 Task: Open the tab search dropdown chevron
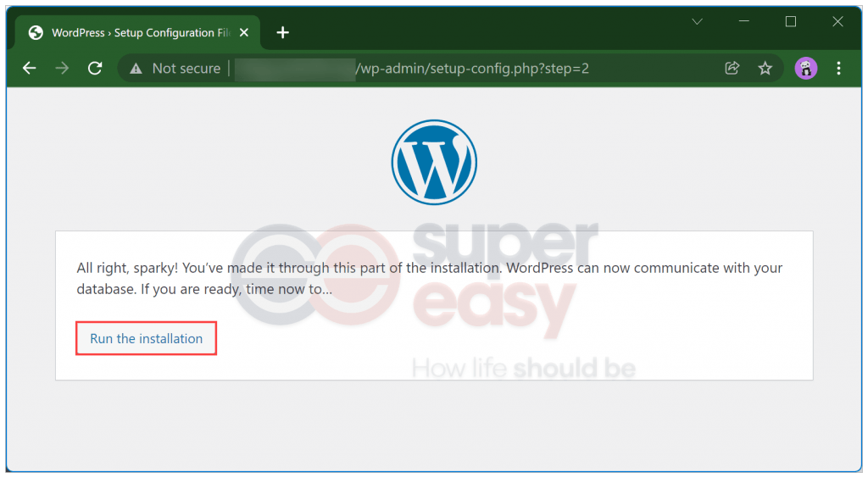pyautogui.click(x=698, y=21)
